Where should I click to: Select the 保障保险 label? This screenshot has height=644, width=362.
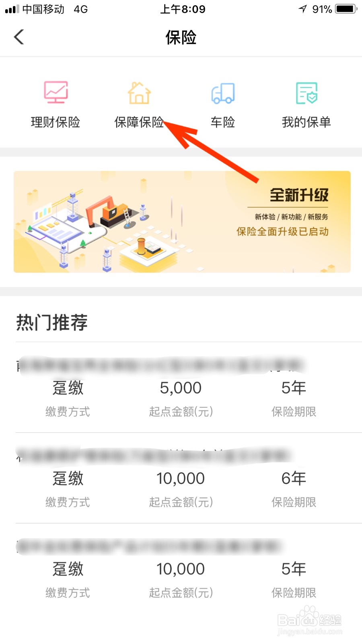click(x=139, y=122)
